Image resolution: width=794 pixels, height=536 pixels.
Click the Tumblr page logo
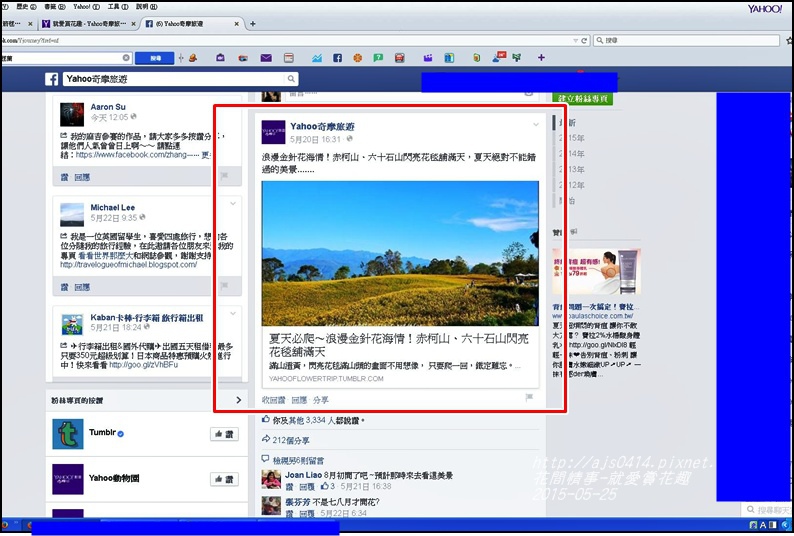pos(68,434)
